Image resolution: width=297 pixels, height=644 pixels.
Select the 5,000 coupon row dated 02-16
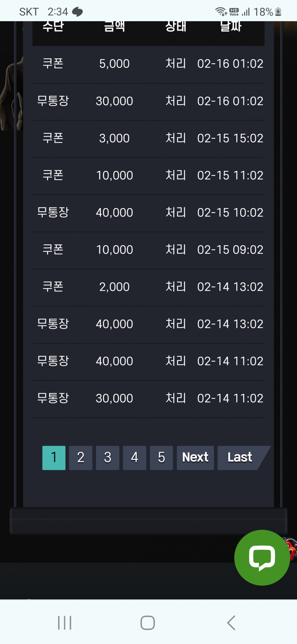[x=148, y=64]
